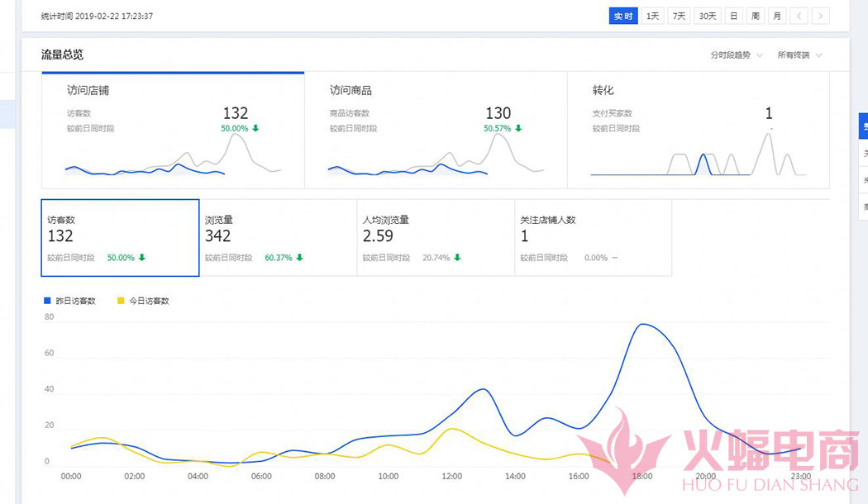Select the 实时 time range button
868x504 pixels.
(623, 16)
